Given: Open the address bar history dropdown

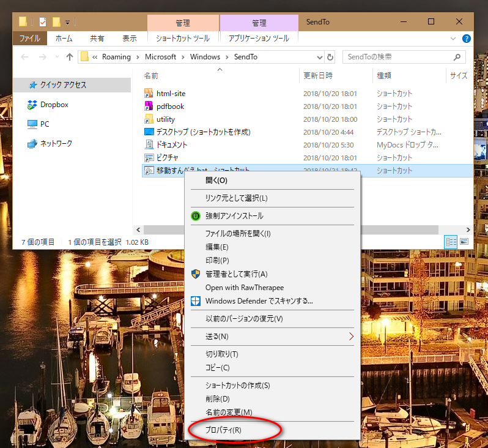Looking at the screenshot, I should tap(320, 57).
